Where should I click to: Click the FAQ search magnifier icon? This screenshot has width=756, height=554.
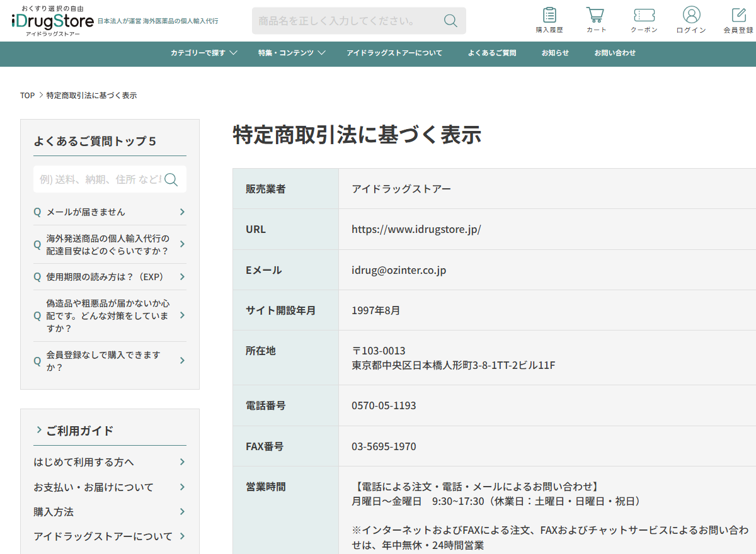(171, 180)
